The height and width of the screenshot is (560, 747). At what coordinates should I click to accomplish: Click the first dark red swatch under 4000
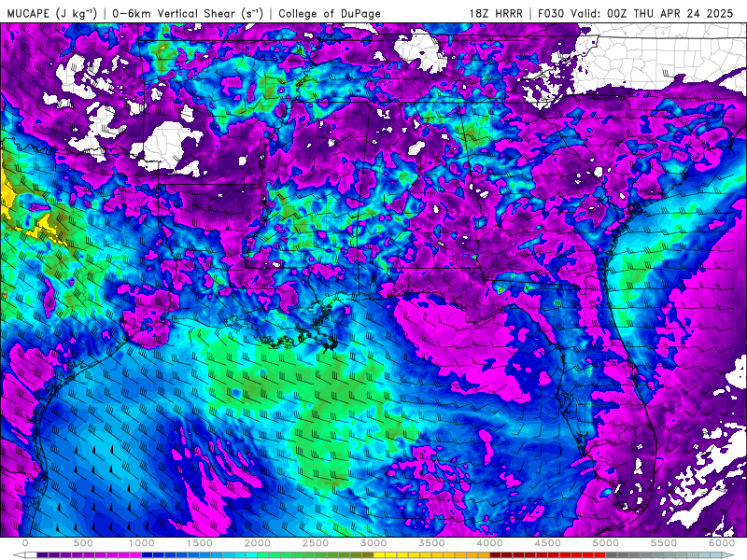[x=496, y=555]
